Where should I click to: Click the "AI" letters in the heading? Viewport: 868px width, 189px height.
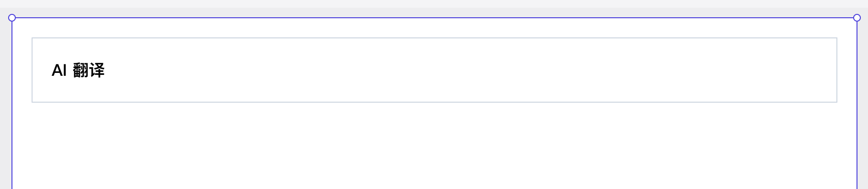[59, 70]
